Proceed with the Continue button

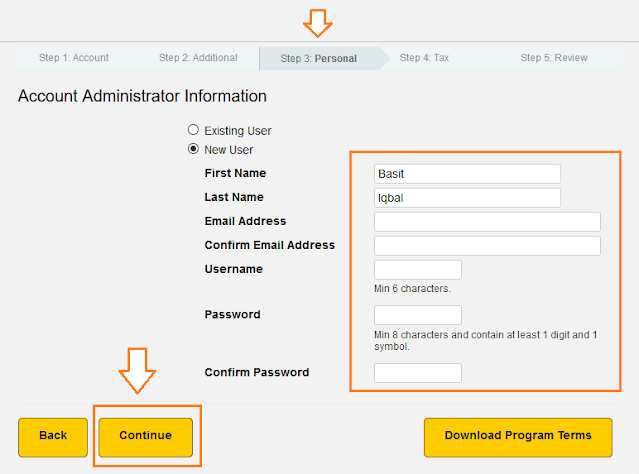145,437
